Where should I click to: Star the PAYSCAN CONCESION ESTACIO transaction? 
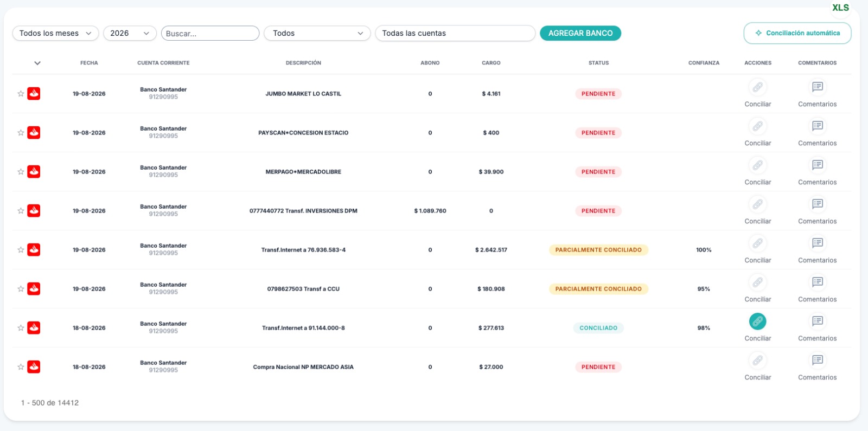click(21, 133)
